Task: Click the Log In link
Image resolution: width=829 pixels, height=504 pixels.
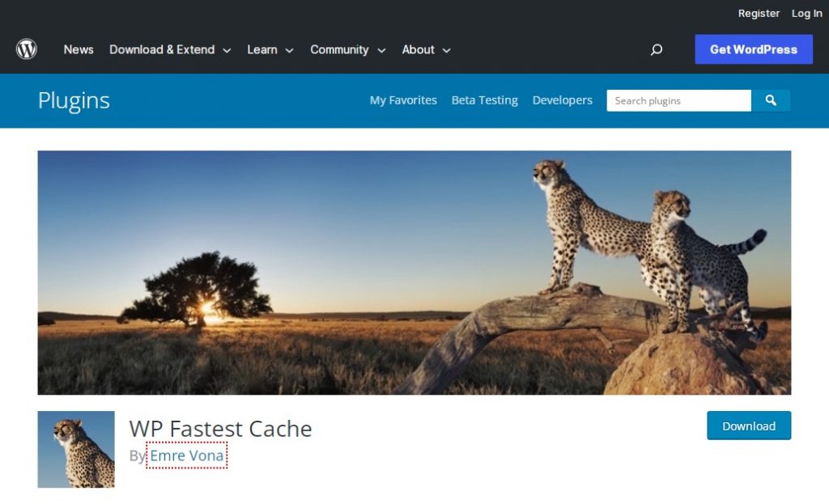Action: click(806, 13)
